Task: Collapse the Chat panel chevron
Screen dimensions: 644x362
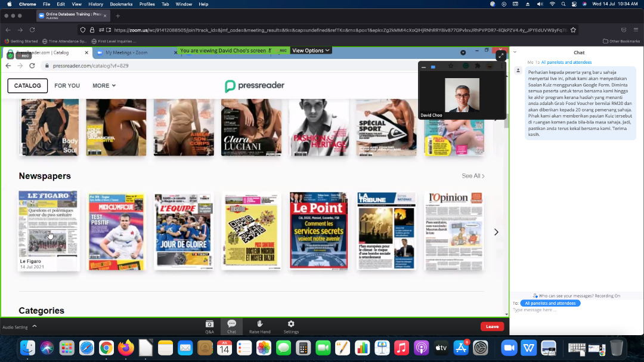Action: 515,52
